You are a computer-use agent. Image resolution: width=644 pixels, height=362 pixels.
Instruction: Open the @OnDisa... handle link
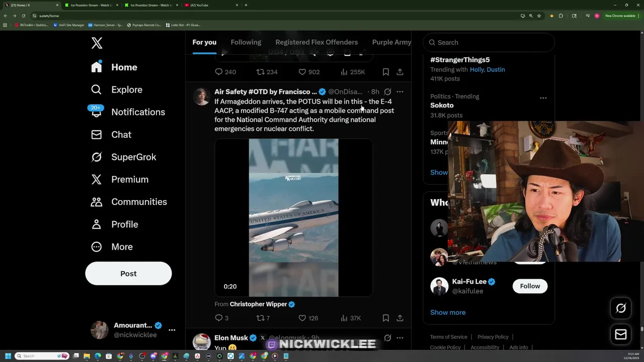click(x=345, y=92)
